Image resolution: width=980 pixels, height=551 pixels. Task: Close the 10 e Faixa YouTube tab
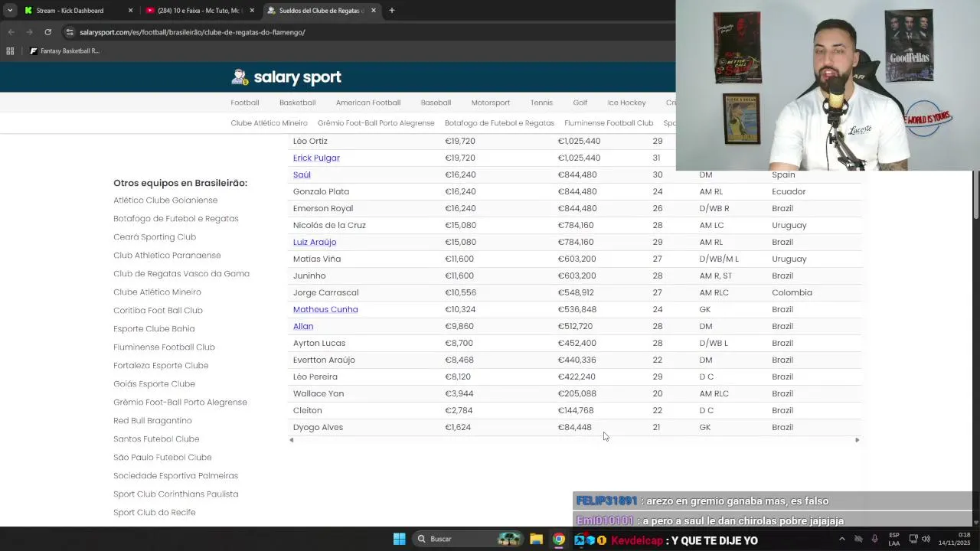point(252,11)
